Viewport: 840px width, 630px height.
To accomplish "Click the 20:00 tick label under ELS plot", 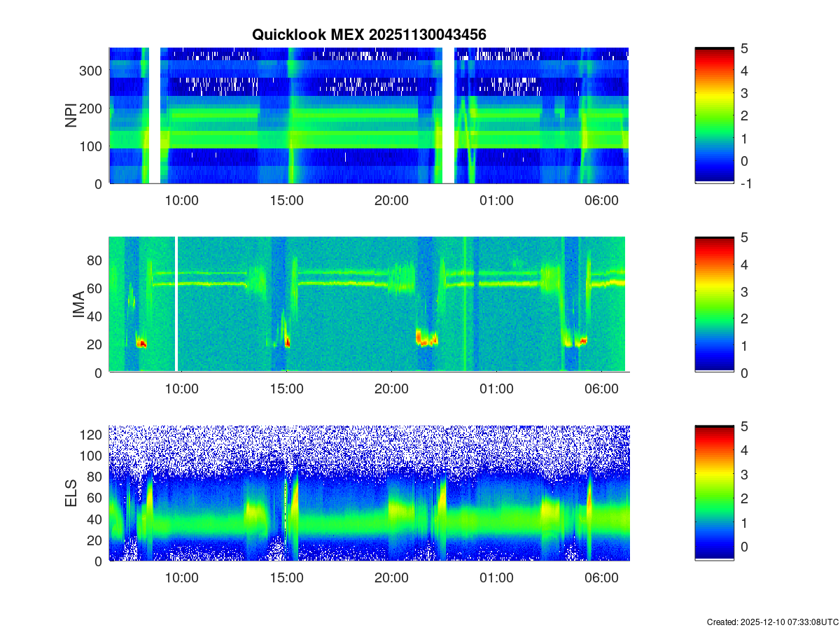I will pyautogui.click(x=391, y=578).
